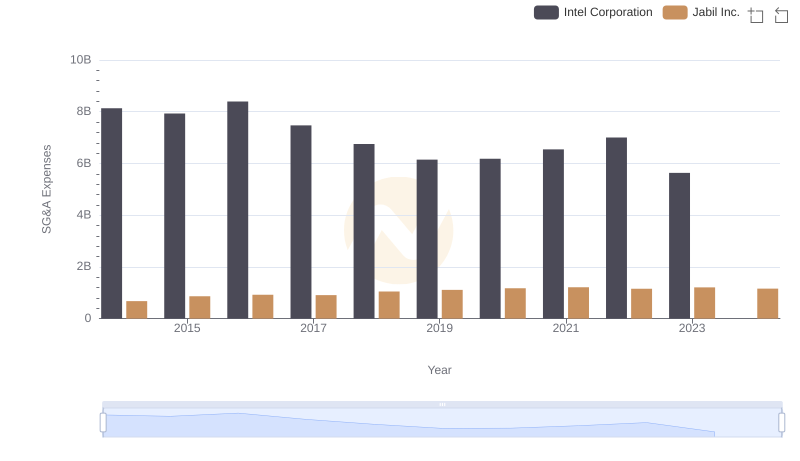Click Jabil Inc. orange legend swatch
800x461 pixels.
675,12
